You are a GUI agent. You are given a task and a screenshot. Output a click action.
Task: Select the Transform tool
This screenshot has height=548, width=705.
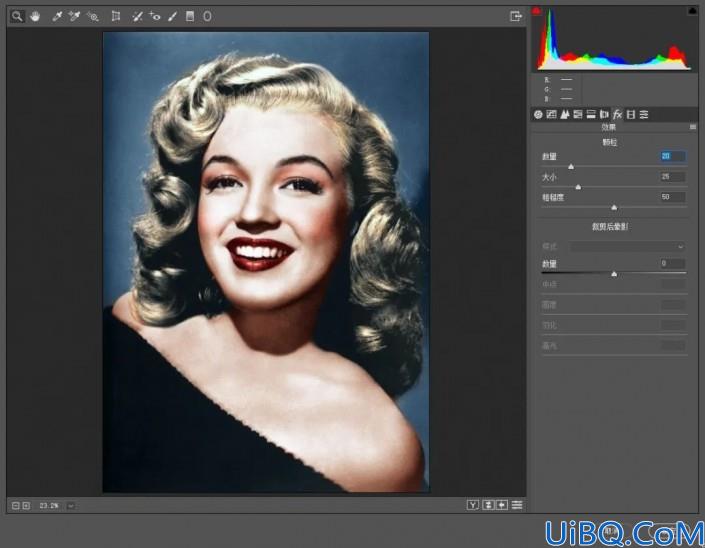point(116,17)
